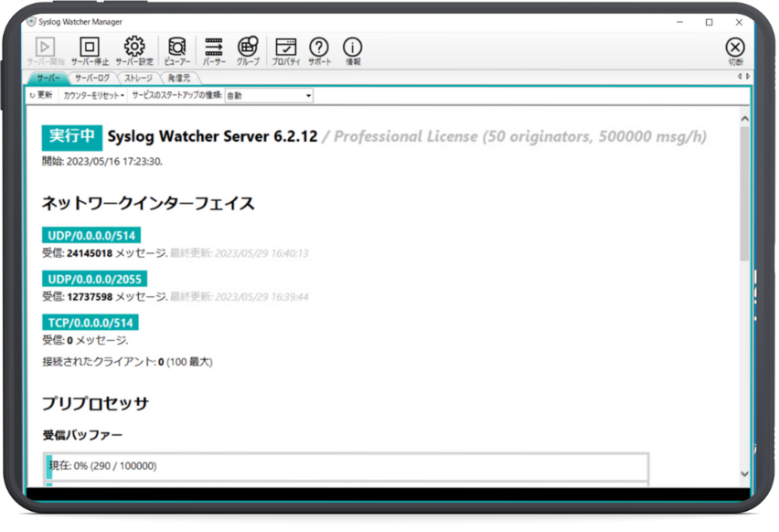Select the サーバー tab
The height and width of the screenshot is (532, 779).
pyautogui.click(x=48, y=78)
